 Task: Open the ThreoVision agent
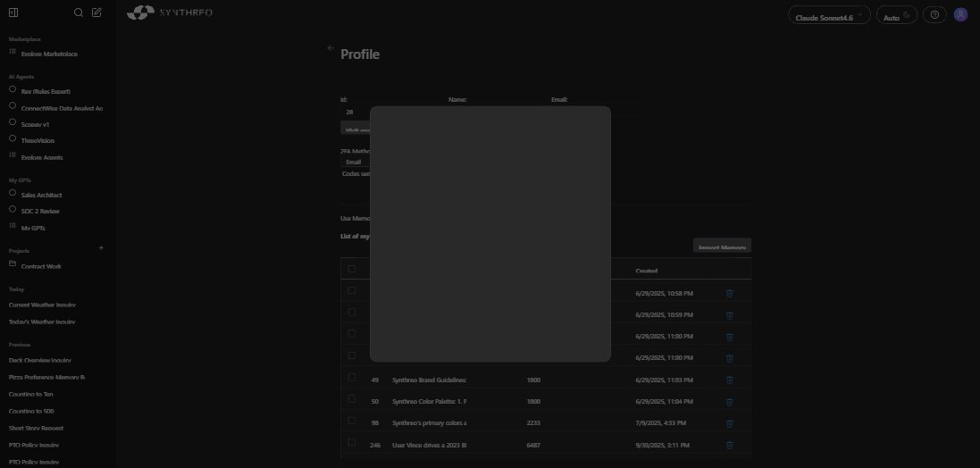click(38, 140)
